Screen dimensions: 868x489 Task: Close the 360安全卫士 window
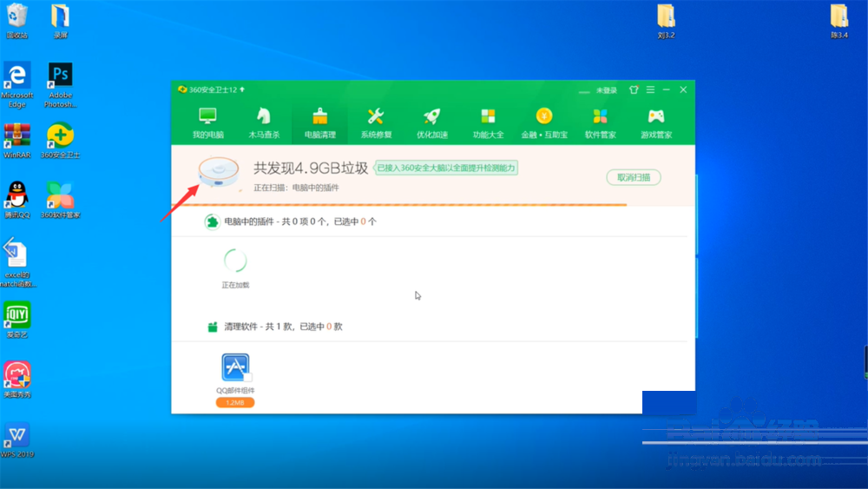(x=683, y=89)
